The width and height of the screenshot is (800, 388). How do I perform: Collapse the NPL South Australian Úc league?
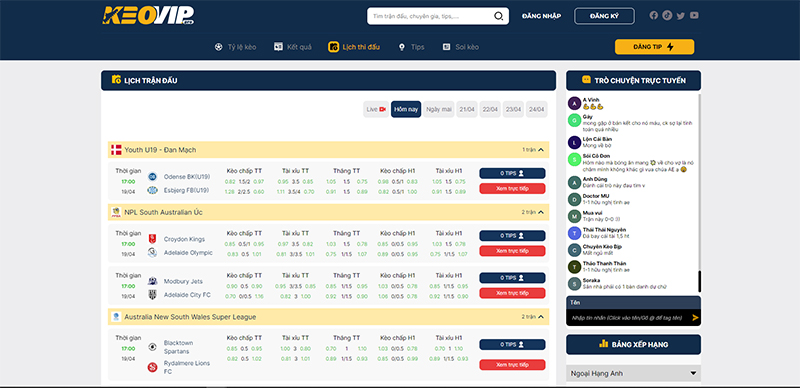coord(541,212)
